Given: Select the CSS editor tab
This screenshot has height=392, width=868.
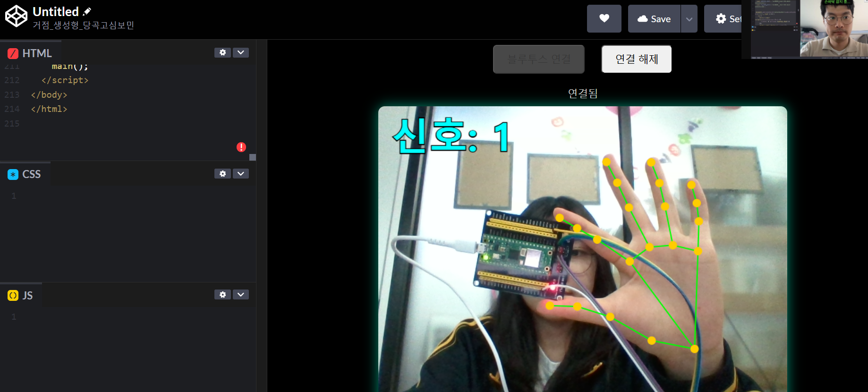Looking at the screenshot, I should (x=25, y=174).
